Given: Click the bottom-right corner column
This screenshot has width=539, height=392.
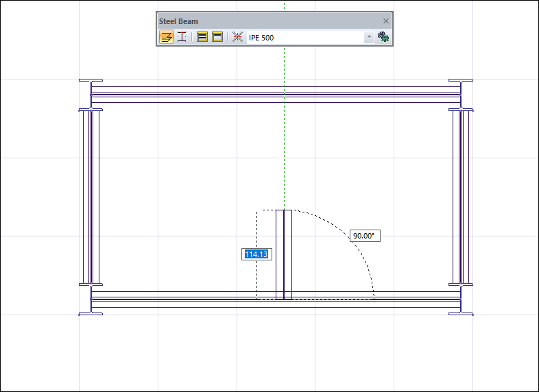Looking at the screenshot, I should tap(461, 299).
